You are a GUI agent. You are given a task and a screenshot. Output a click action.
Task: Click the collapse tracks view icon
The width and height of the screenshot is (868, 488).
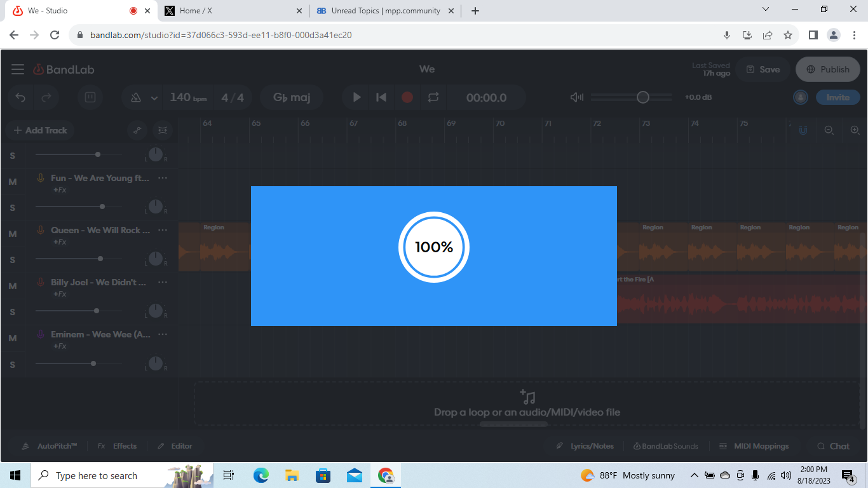click(x=163, y=130)
